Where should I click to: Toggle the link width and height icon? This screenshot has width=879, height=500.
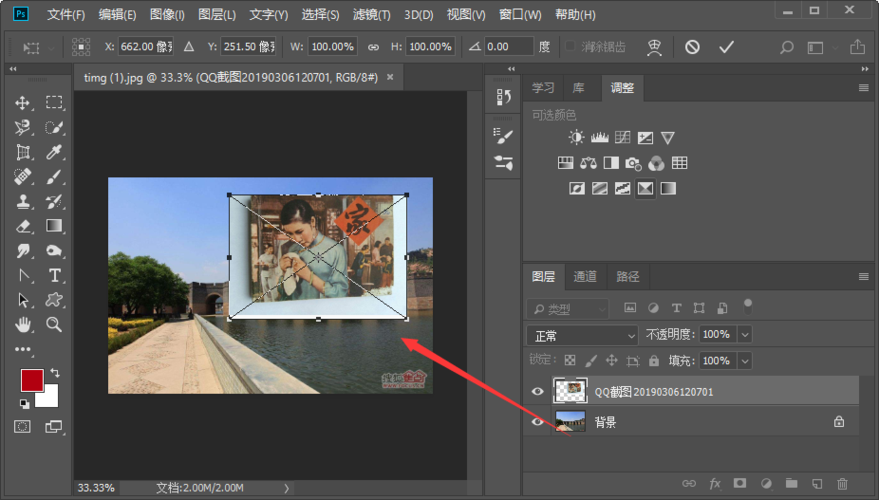[x=373, y=47]
